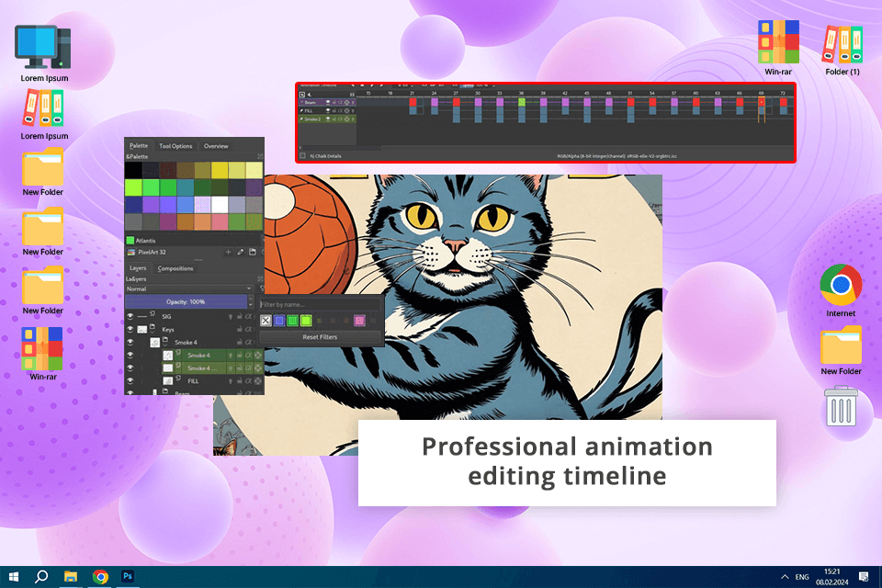Screen dimensions: 882x588
Task: Collapse the Smoke 4 group layer
Action: click(164, 345)
